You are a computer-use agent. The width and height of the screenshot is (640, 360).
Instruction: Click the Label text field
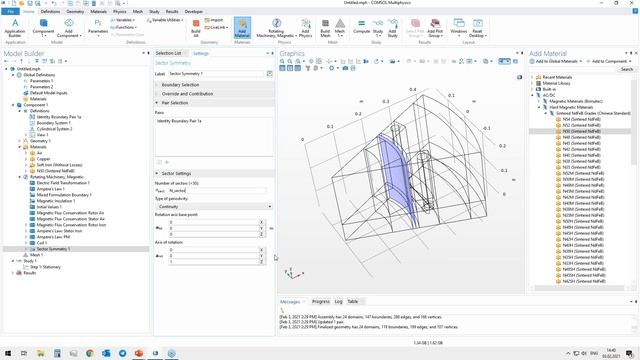[x=216, y=74]
